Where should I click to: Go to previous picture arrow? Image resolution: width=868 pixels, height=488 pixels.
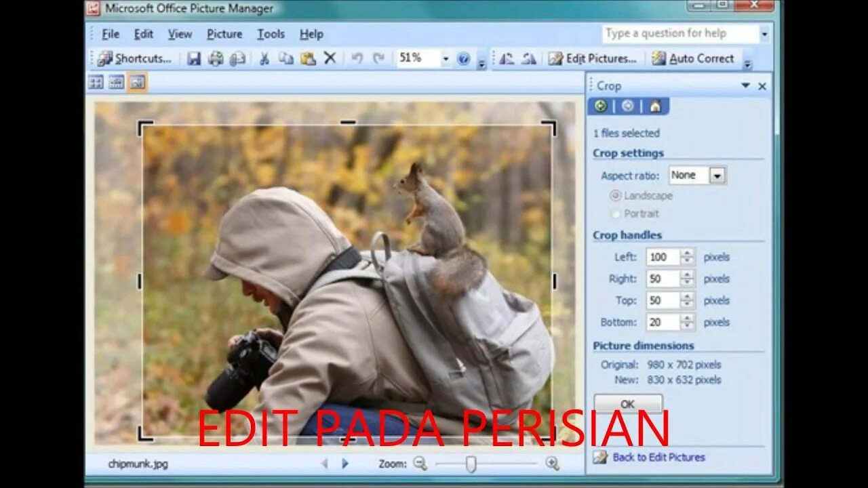325,464
